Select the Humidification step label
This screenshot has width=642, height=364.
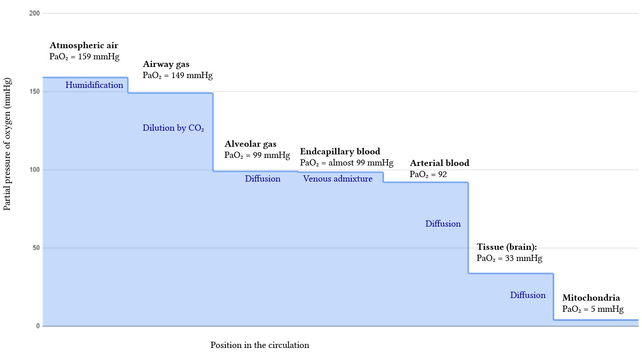[x=94, y=85]
